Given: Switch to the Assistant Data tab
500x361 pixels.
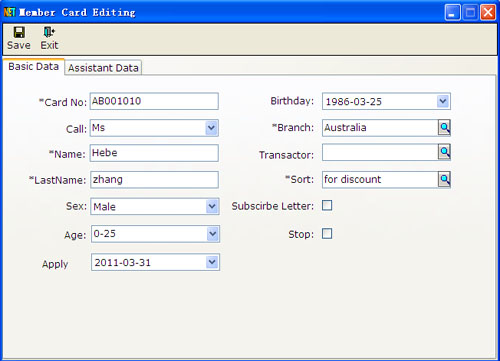Looking at the screenshot, I should 103,68.
